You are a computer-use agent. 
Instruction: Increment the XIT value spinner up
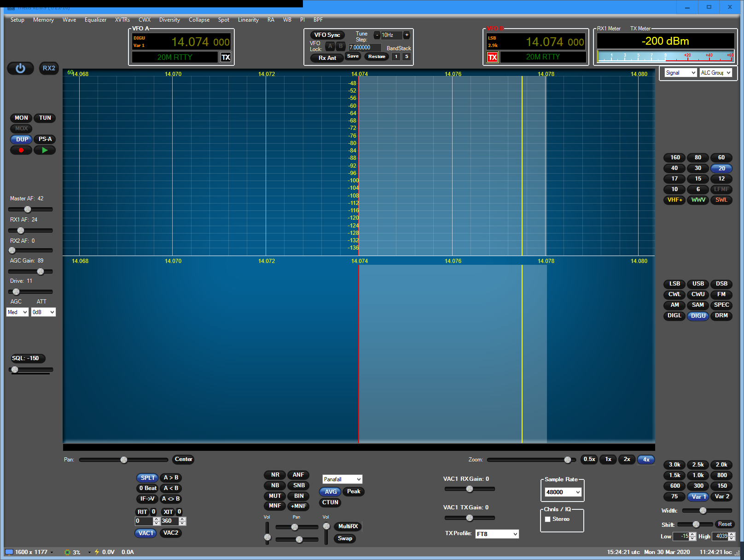coord(182,519)
